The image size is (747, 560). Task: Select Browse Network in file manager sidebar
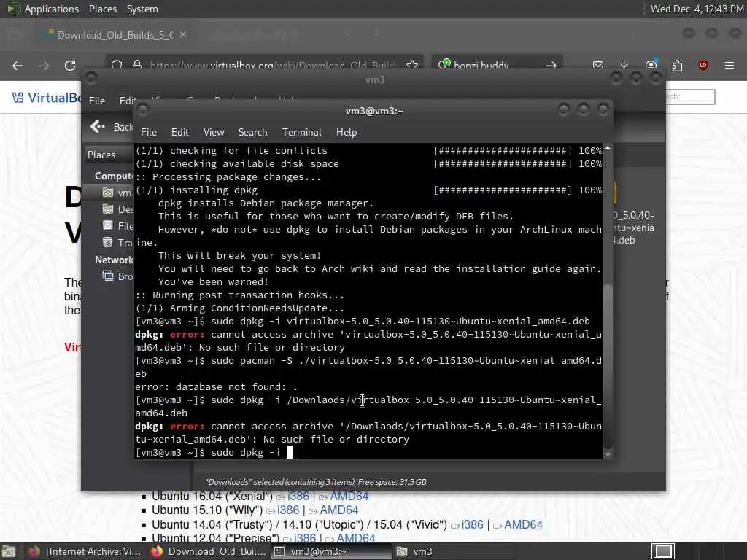tap(117, 276)
